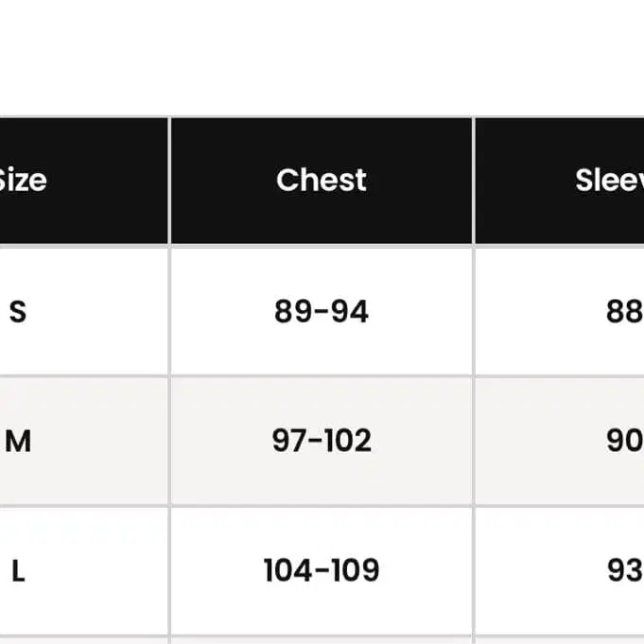Image resolution: width=644 pixels, height=644 pixels.
Task: Select the sleeve value 88 cell
Action: (624, 311)
